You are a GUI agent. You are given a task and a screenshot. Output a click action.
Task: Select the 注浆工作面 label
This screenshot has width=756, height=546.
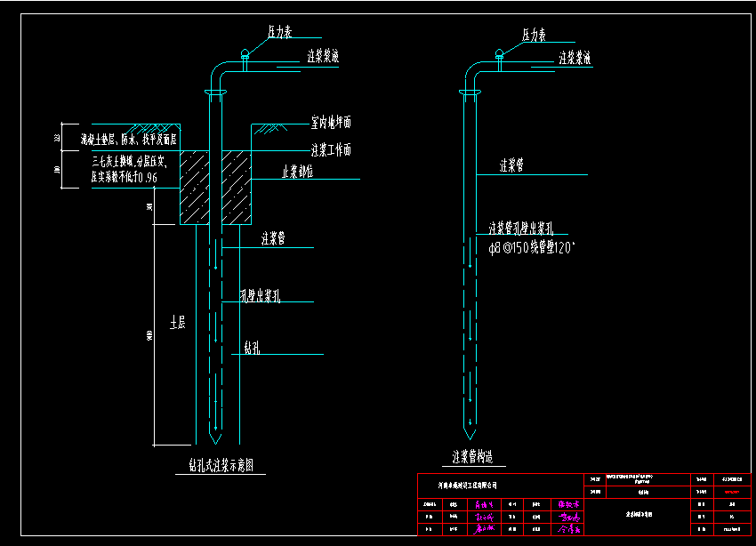331,150
